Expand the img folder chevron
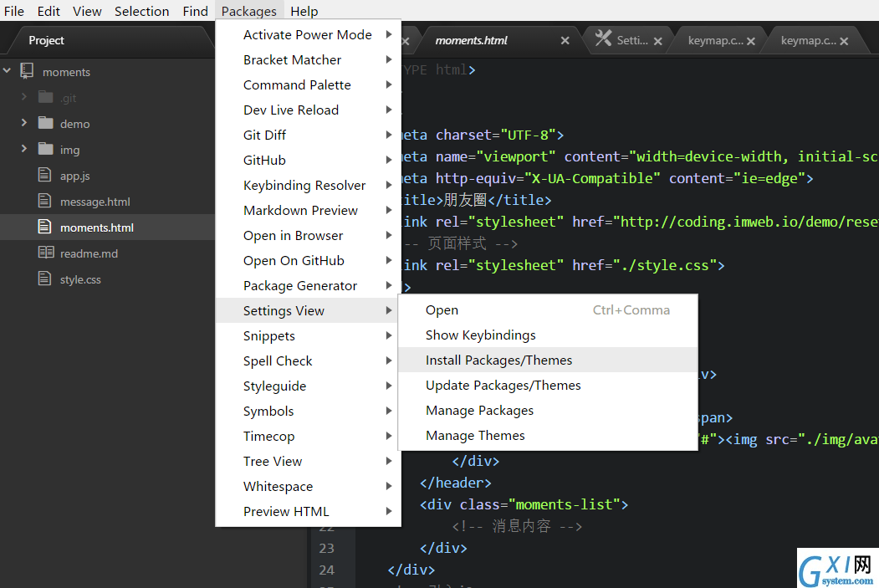This screenshot has height=588, width=879. [24, 149]
